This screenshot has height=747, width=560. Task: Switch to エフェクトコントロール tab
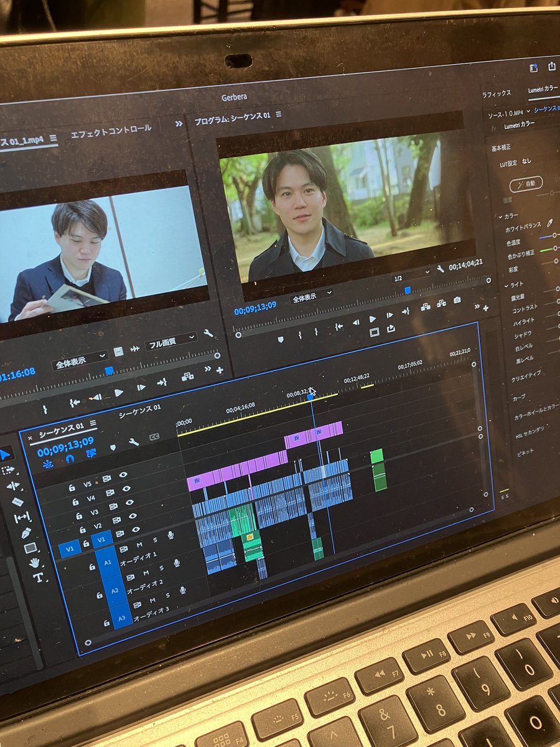111,132
